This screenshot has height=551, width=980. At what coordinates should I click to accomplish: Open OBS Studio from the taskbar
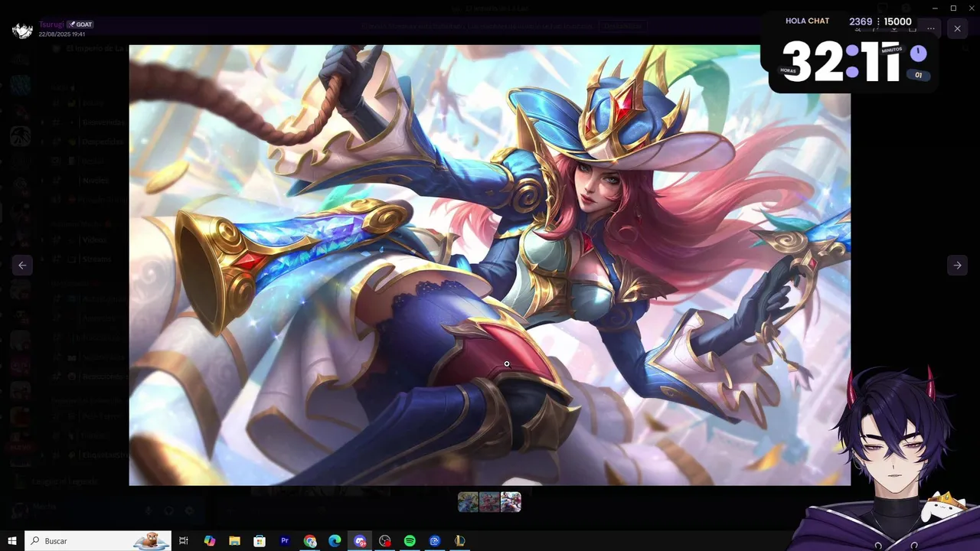point(384,541)
